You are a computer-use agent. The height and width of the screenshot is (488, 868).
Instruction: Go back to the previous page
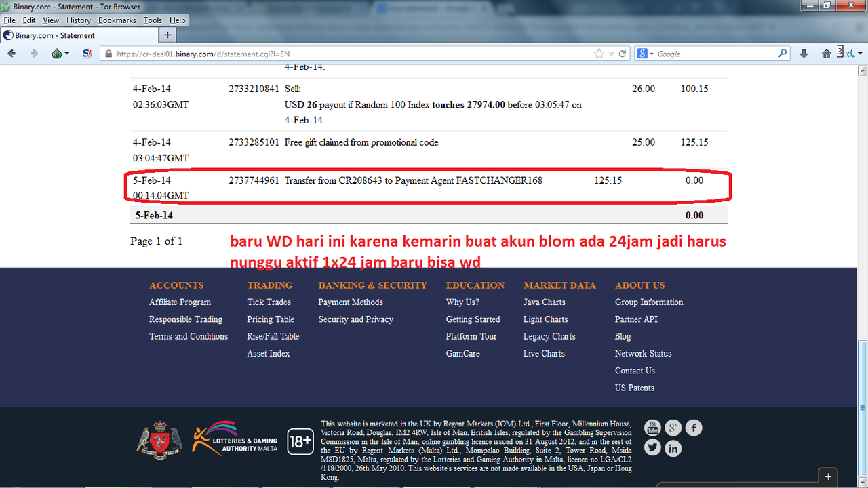(12, 54)
